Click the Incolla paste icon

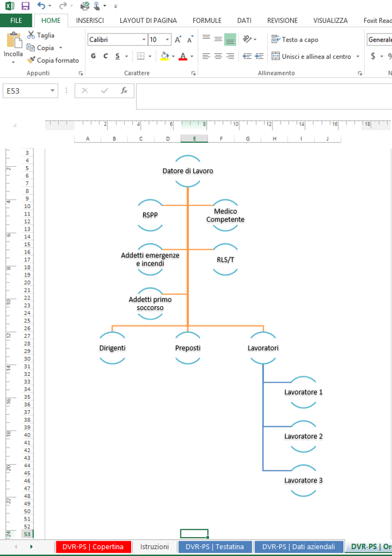[13, 42]
